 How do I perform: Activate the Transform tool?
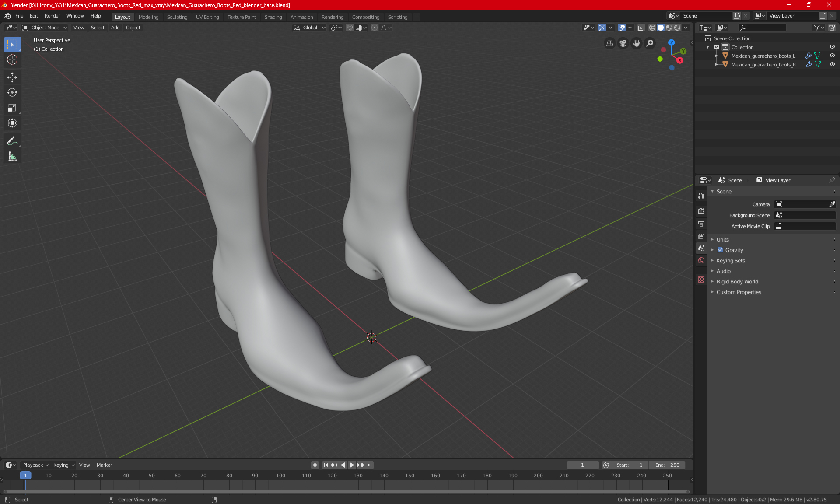[12, 123]
